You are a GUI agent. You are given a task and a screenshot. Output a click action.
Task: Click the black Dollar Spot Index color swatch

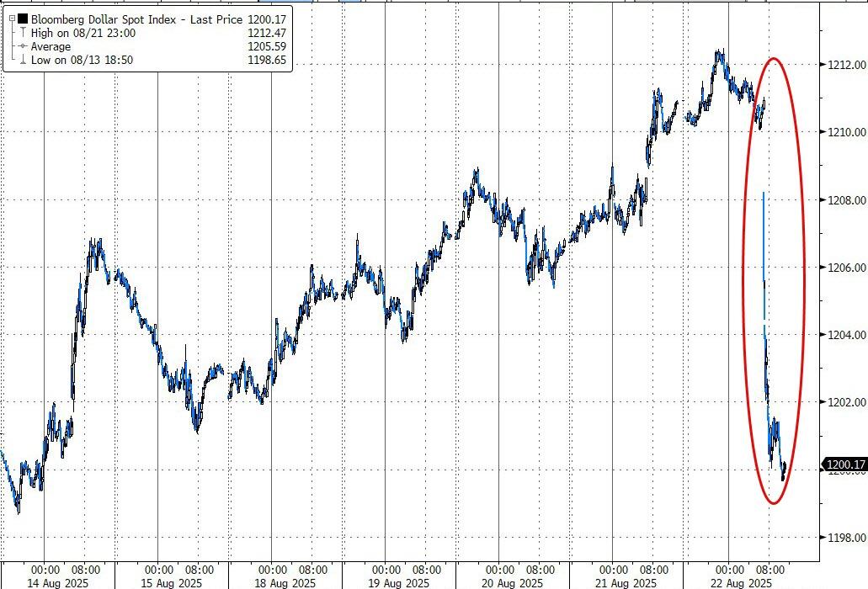22,19
